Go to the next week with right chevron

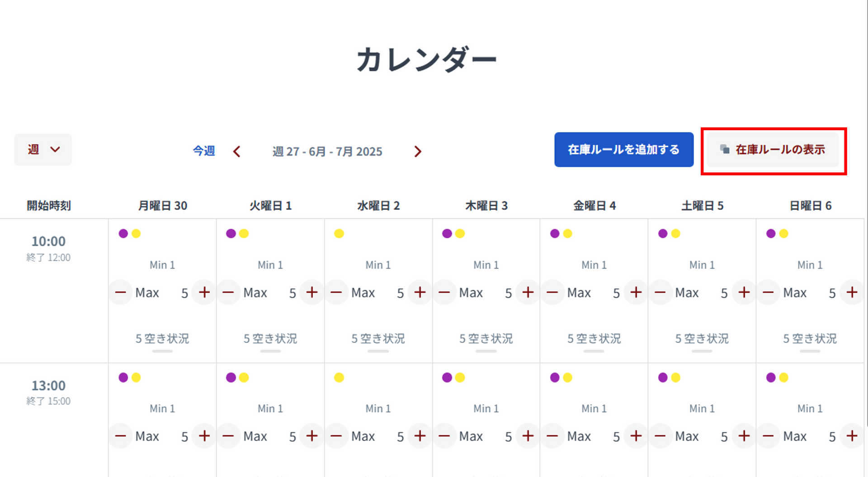click(418, 151)
